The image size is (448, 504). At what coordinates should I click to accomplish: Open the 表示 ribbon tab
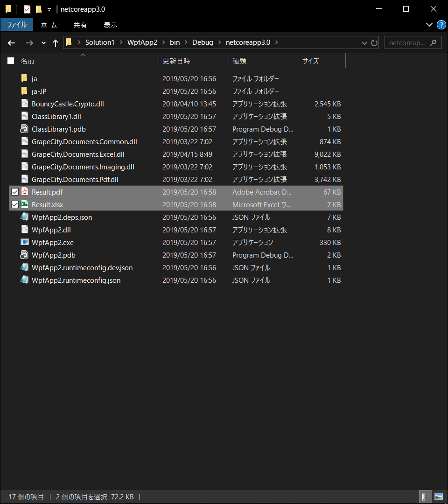click(111, 25)
